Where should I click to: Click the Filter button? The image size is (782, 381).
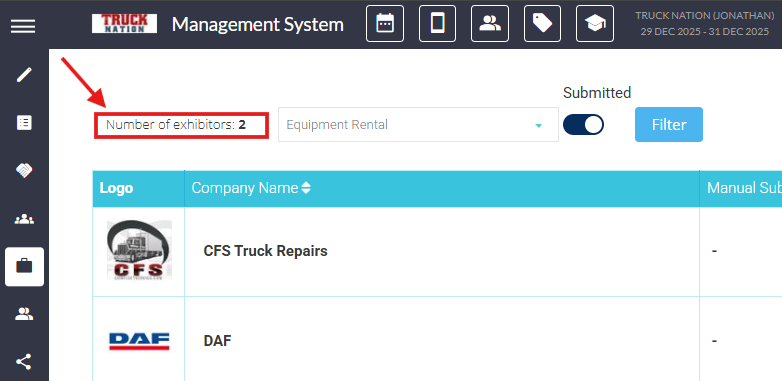669,125
